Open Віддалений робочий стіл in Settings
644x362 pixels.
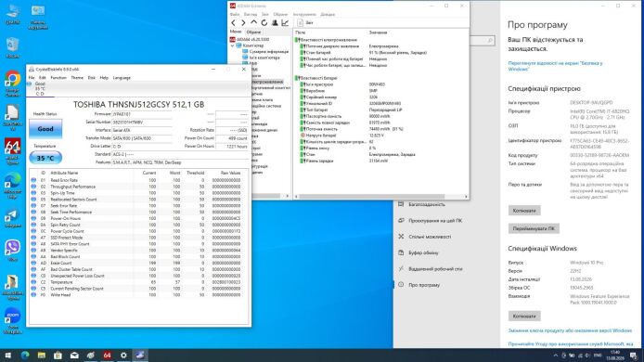(x=435, y=269)
